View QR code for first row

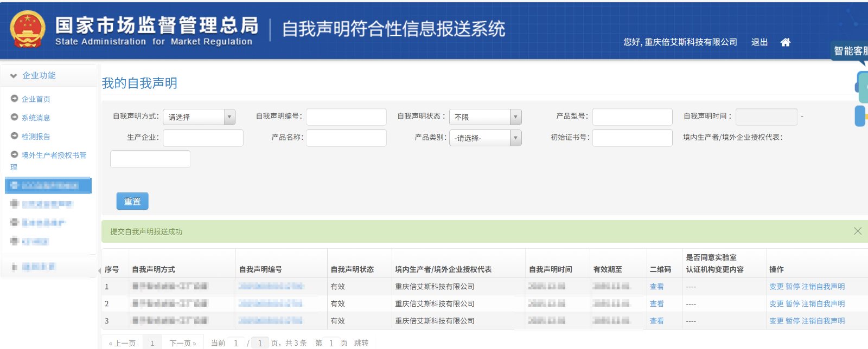click(656, 287)
